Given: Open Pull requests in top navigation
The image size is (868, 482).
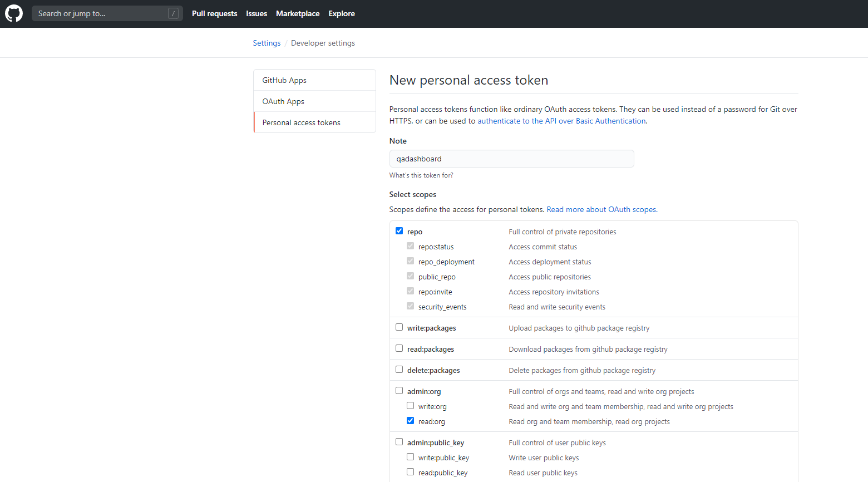Looking at the screenshot, I should tap(214, 13).
